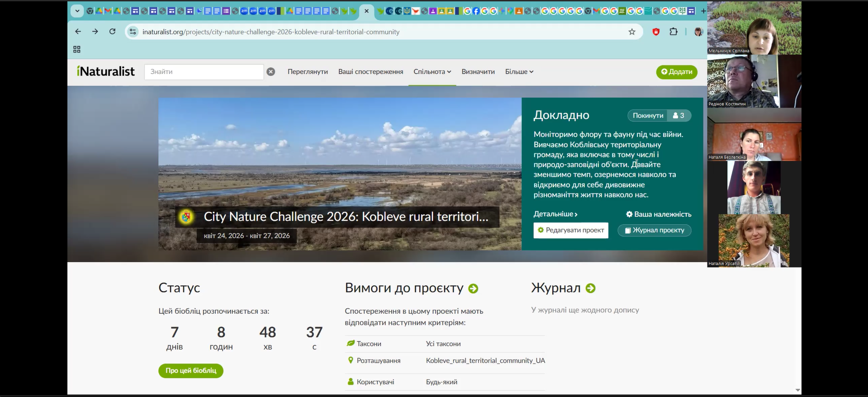Expand the Більше dropdown menu
The height and width of the screenshot is (397, 868).
(519, 72)
